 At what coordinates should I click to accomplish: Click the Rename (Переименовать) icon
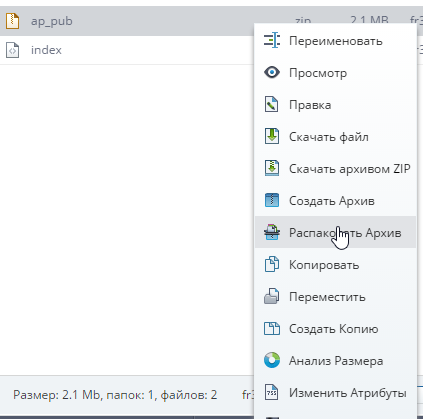click(272, 41)
